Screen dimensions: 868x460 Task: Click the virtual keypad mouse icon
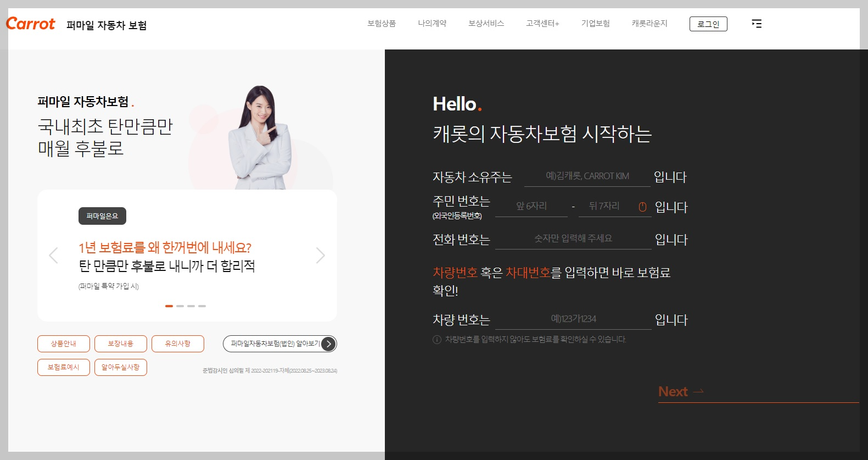[642, 207]
